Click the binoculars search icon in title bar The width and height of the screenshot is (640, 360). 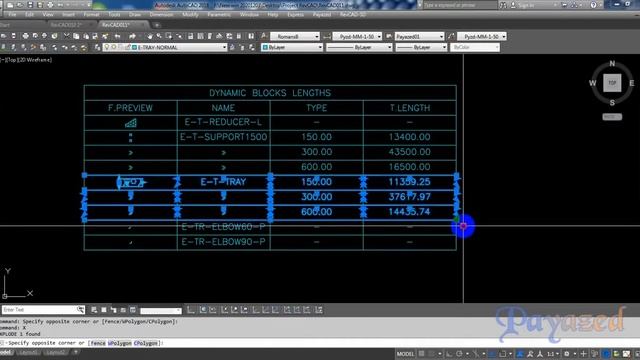[x=503, y=5]
